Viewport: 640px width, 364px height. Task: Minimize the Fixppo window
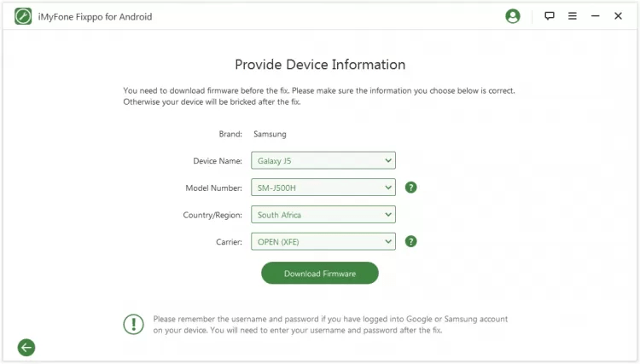click(596, 16)
